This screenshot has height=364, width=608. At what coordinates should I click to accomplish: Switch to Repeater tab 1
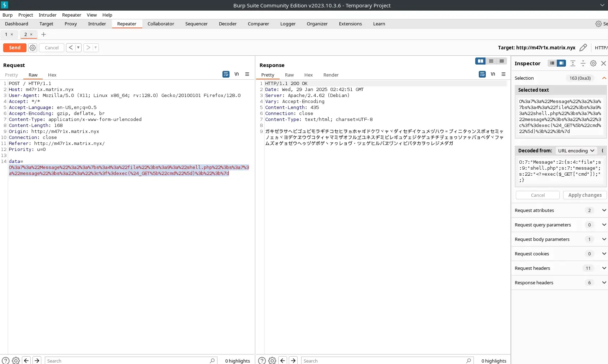pos(6,34)
